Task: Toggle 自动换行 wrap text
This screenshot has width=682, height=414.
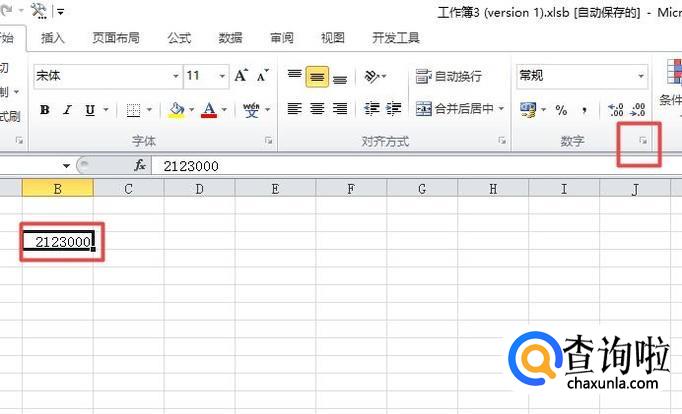Action: point(449,77)
